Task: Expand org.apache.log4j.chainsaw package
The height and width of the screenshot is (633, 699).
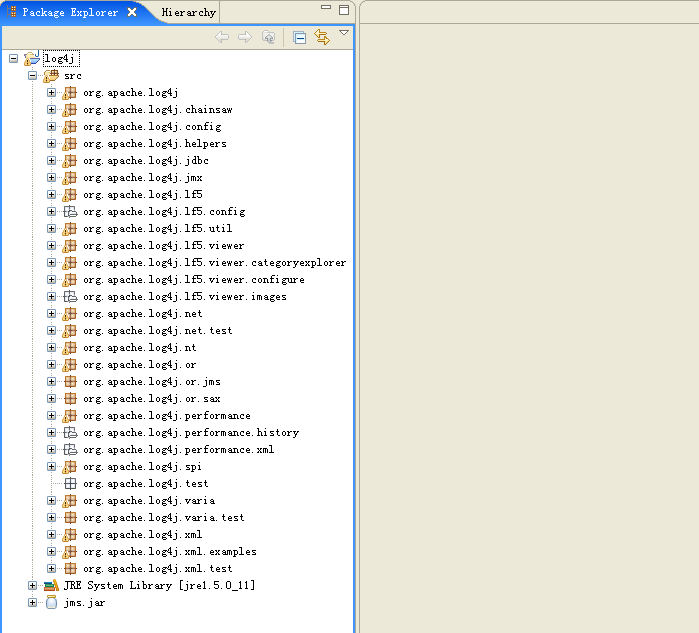Action: coord(52,109)
